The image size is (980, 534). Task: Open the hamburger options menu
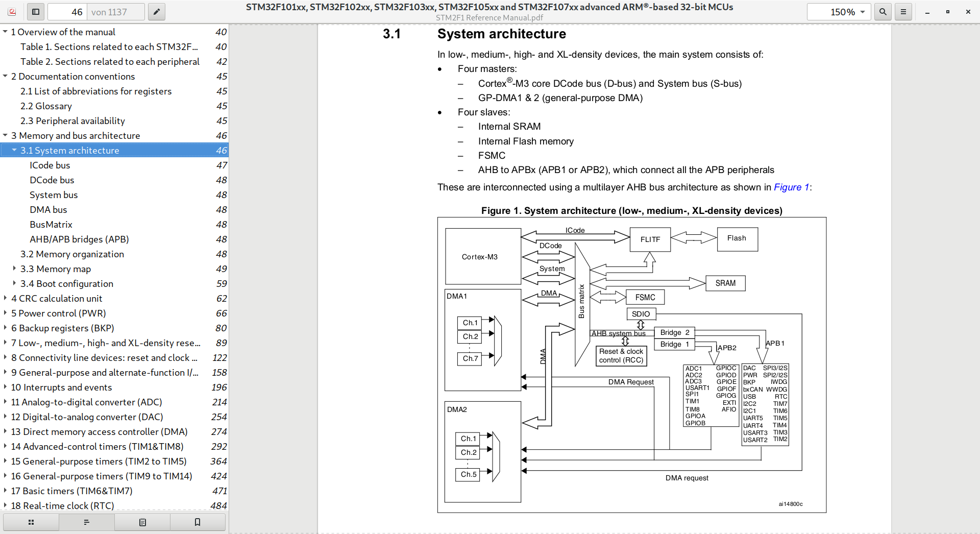coord(903,12)
